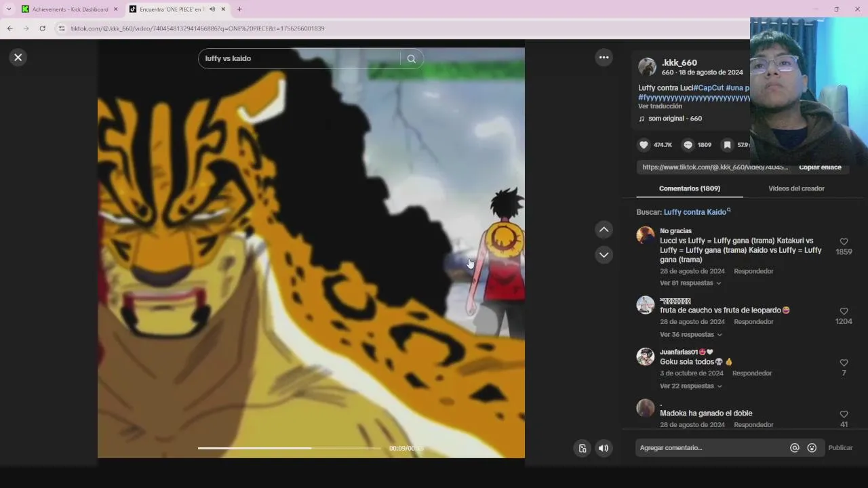The image size is (868, 488).
Task: Like the video with heart icon
Action: pyautogui.click(x=644, y=145)
